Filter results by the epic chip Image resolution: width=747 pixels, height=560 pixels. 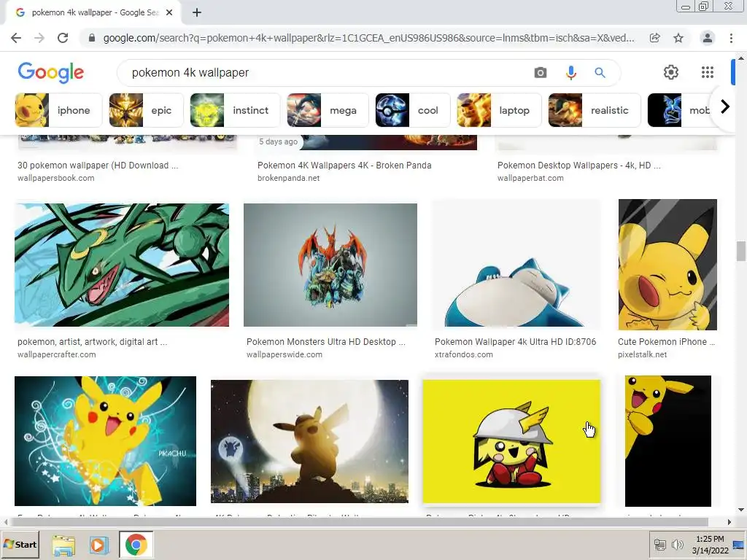pos(146,110)
